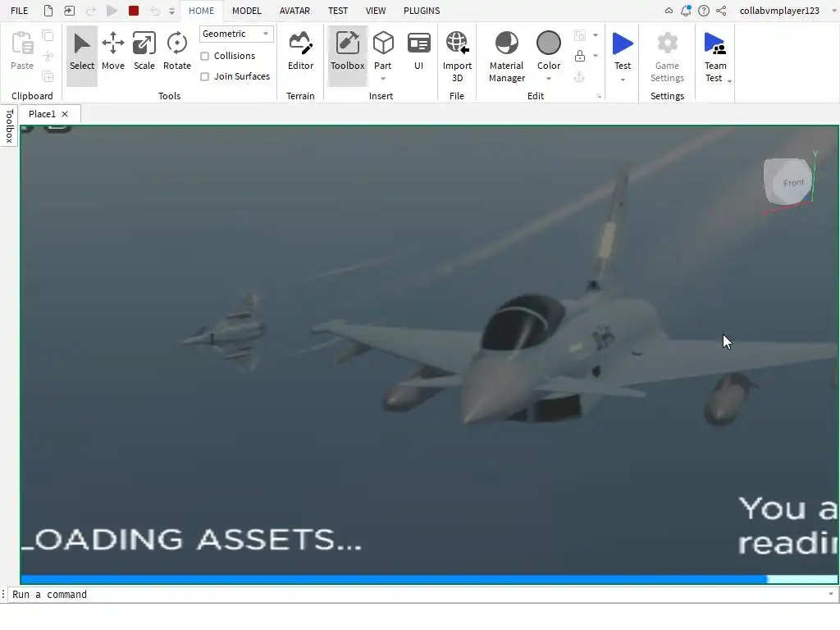The width and height of the screenshot is (840, 630).
Task: Open Material Manager
Action: point(506,57)
